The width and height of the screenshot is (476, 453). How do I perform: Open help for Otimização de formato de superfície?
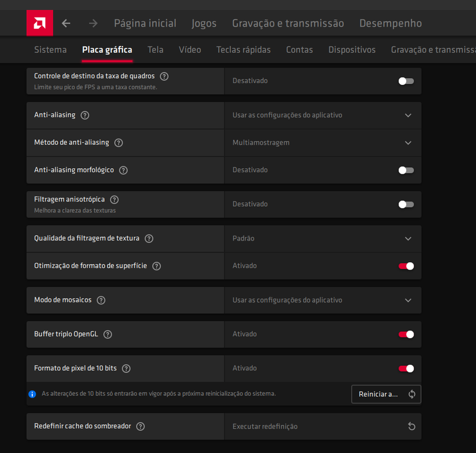[x=156, y=266]
